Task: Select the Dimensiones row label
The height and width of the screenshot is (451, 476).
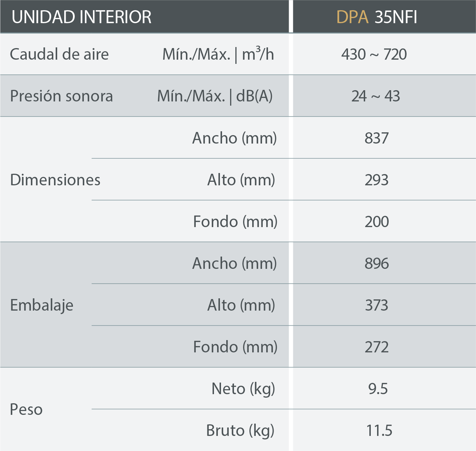Action: pos(55,180)
